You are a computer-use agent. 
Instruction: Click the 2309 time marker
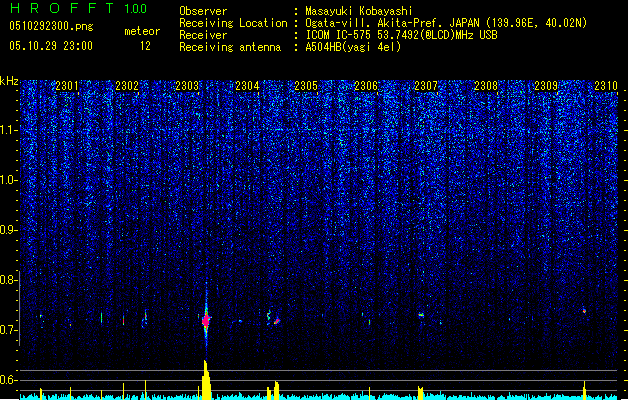546,86
